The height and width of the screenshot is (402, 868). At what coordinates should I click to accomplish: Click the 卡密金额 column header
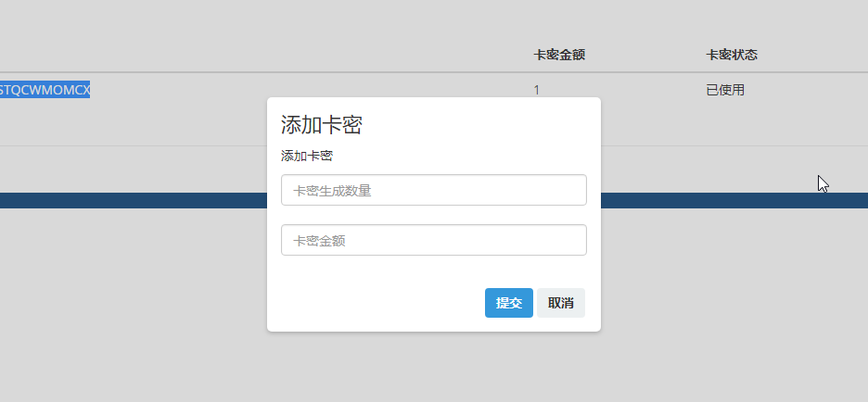pyautogui.click(x=559, y=56)
